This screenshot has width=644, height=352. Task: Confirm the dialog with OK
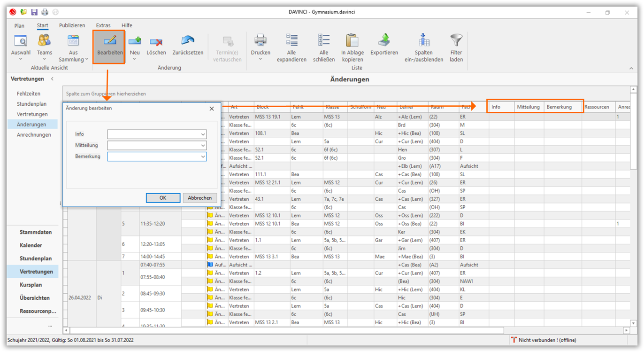[x=163, y=198]
